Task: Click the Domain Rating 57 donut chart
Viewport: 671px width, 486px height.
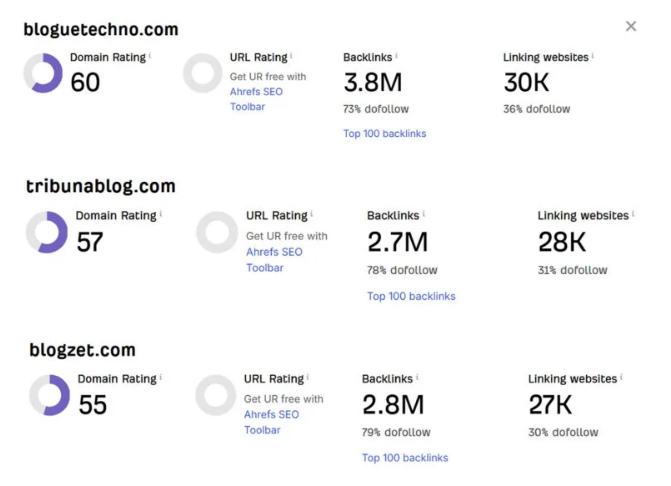Action: (47, 232)
